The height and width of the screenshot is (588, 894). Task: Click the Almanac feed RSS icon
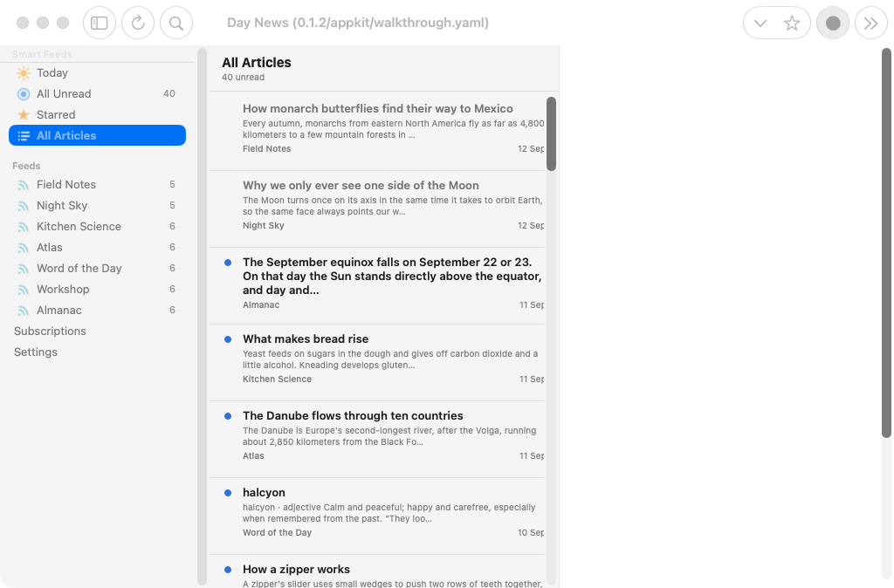click(x=24, y=311)
